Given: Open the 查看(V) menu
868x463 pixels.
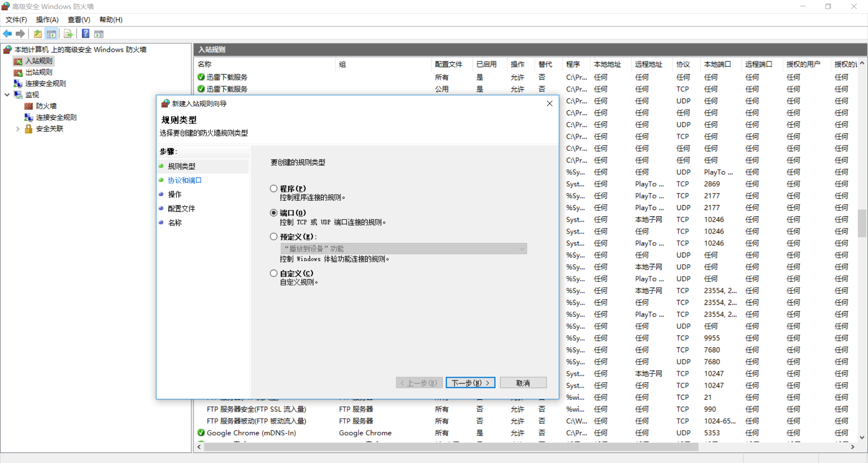Looking at the screenshot, I should point(79,19).
